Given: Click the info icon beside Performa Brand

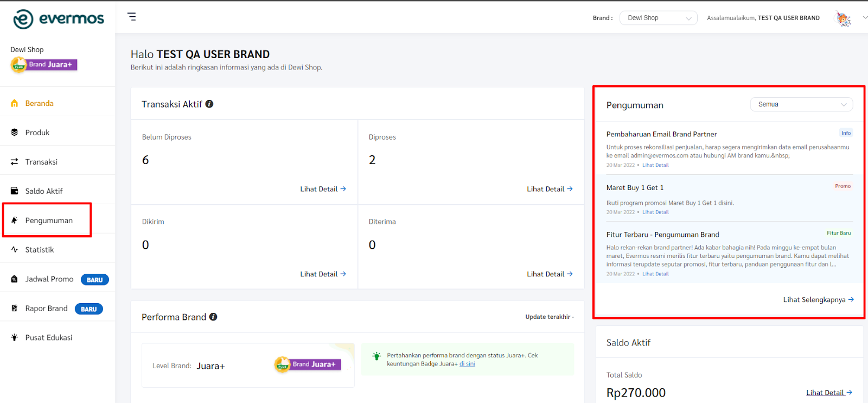Looking at the screenshot, I should (213, 317).
